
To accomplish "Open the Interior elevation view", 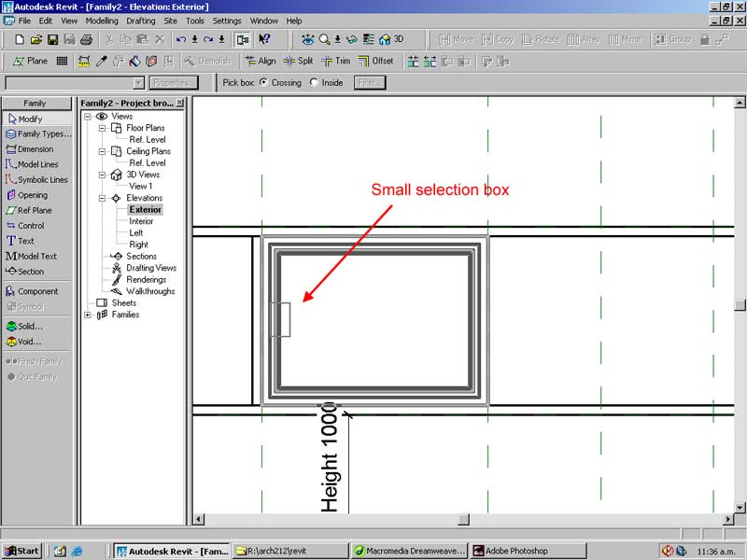I will [141, 221].
